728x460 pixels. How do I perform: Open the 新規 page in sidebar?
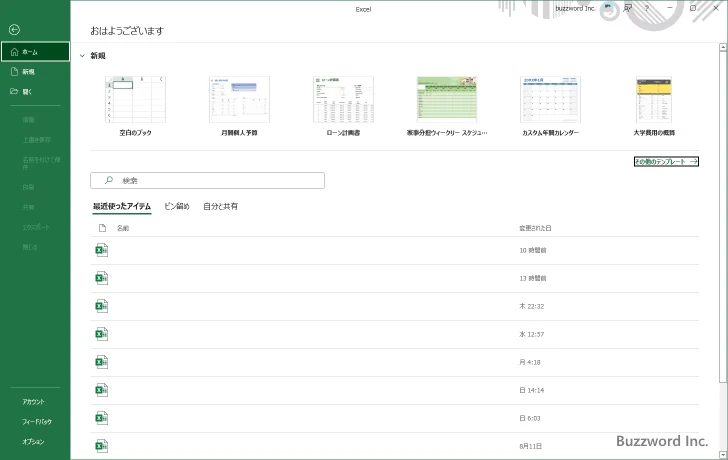point(35,71)
